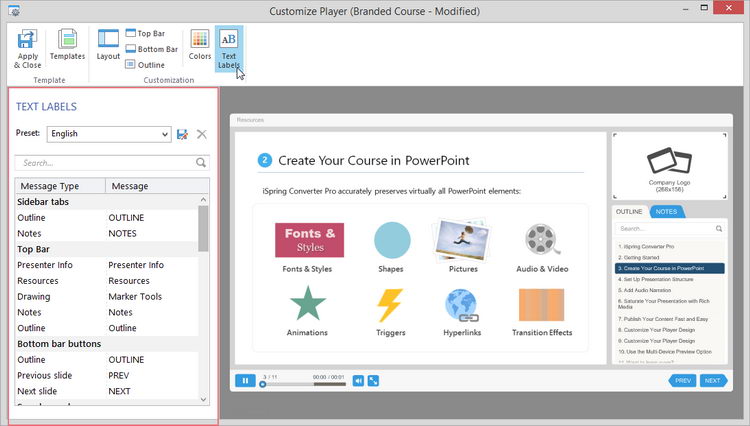Click the Message Type column header
750x426 pixels.
coord(60,186)
